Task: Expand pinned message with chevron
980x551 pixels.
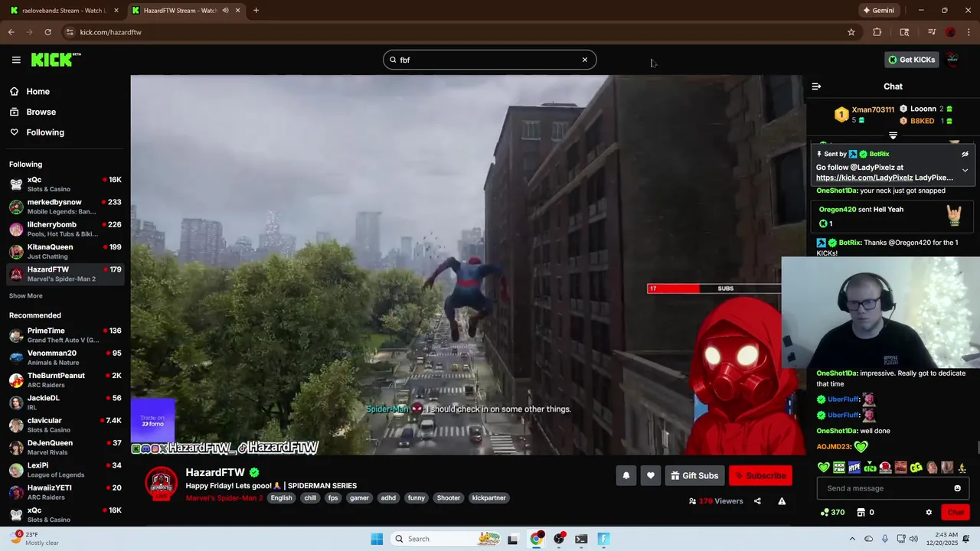Action: [965, 170]
